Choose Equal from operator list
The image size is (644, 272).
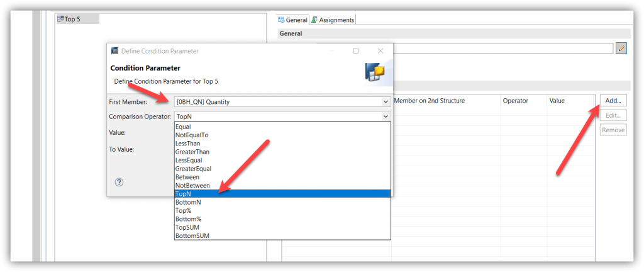[x=282, y=127]
